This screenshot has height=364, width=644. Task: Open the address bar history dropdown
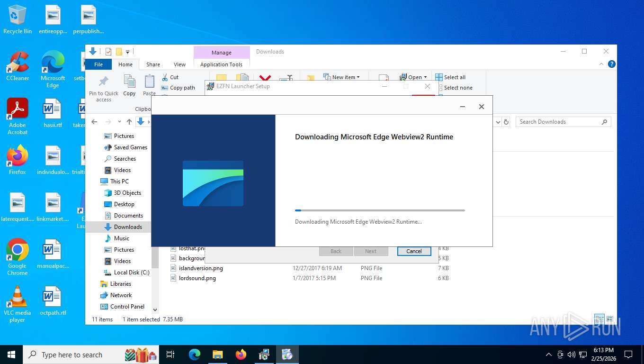point(498,122)
